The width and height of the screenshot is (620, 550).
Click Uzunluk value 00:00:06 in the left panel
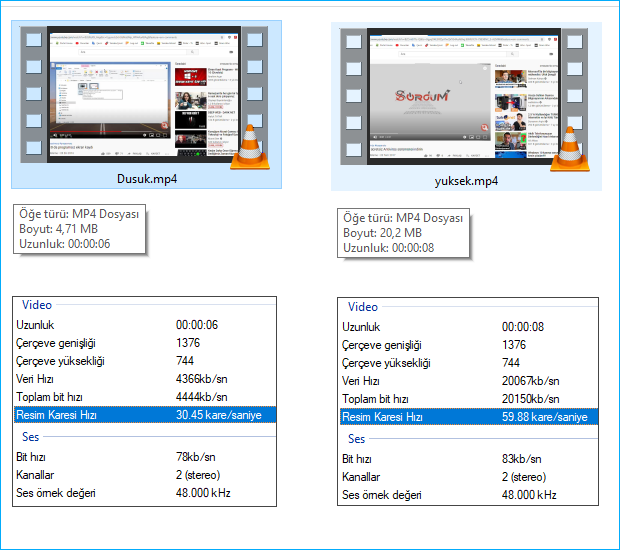[197, 325]
